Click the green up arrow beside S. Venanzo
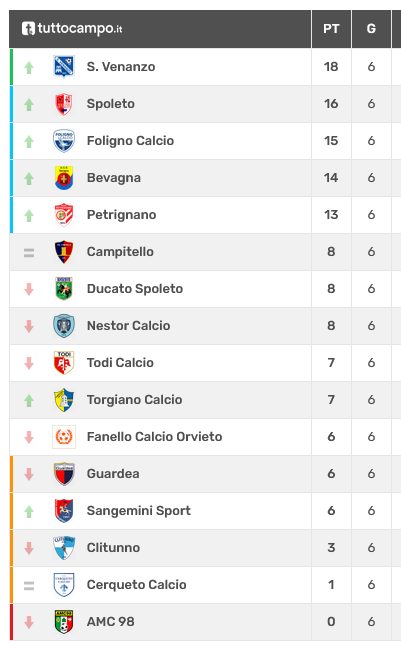 (x=29, y=67)
